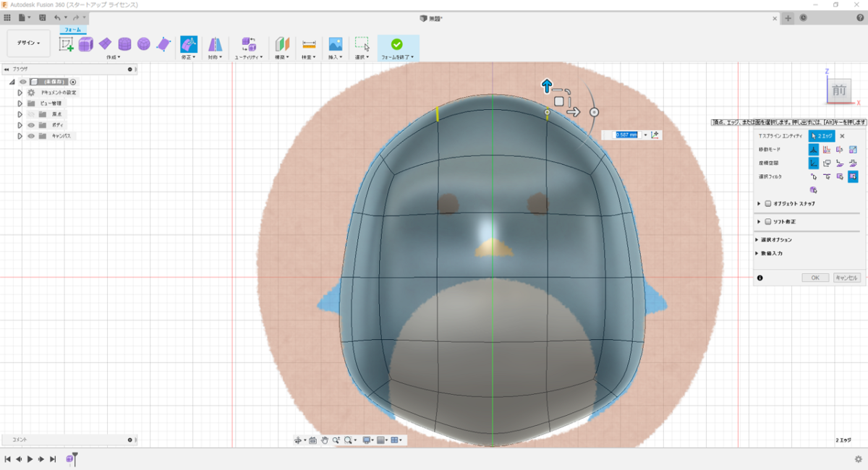This screenshot has width=868, height=470.
Task: Click the Save disk icon
Action: point(43,17)
